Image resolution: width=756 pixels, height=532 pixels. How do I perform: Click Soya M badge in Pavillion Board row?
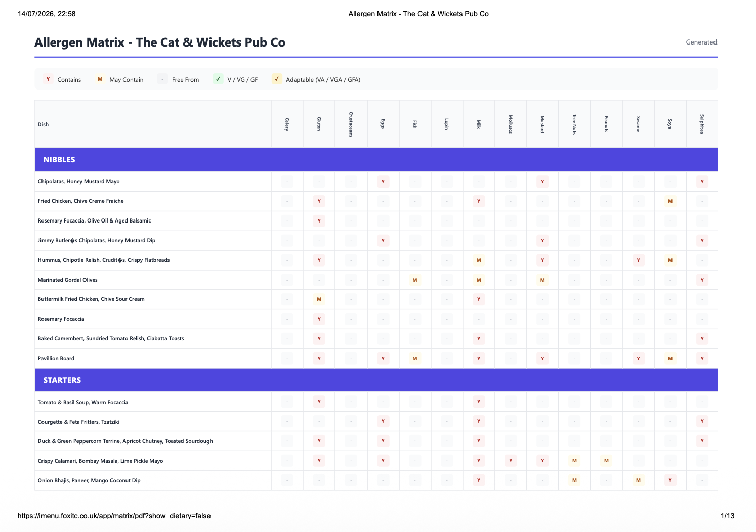point(670,359)
